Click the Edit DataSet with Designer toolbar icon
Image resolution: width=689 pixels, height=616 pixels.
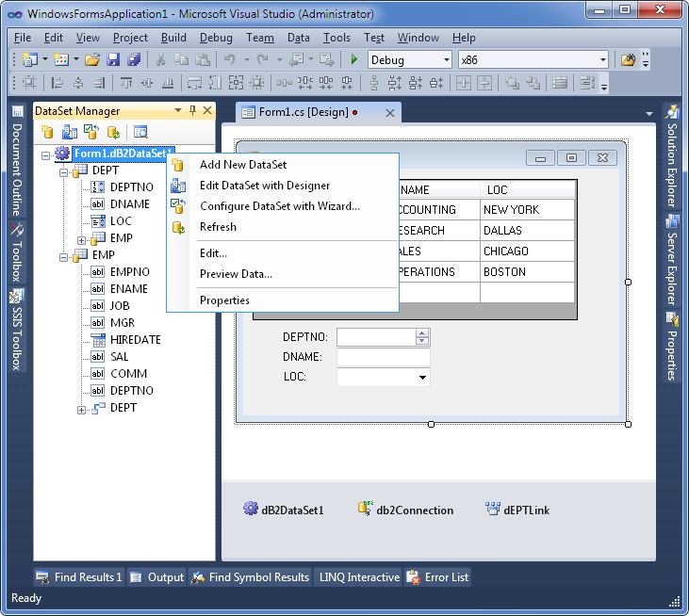(x=70, y=132)
